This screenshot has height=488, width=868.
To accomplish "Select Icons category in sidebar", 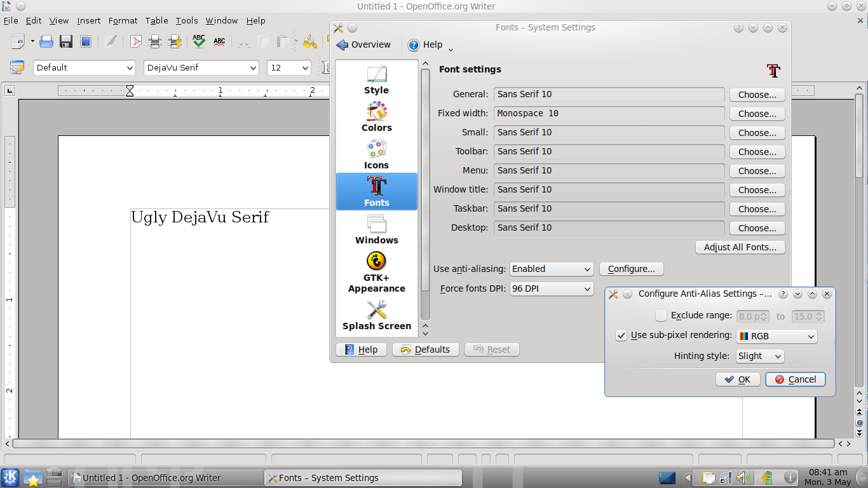I will [376, 154].
